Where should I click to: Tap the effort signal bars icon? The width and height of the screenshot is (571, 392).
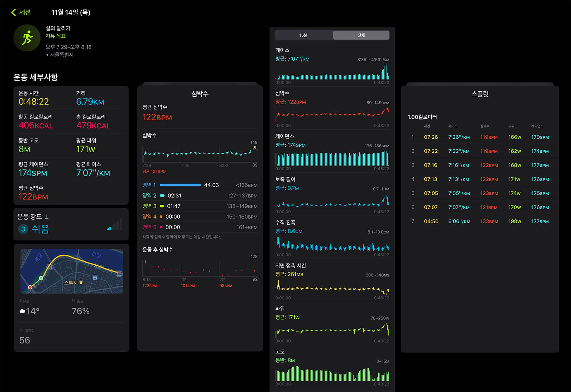click(115, 224)
